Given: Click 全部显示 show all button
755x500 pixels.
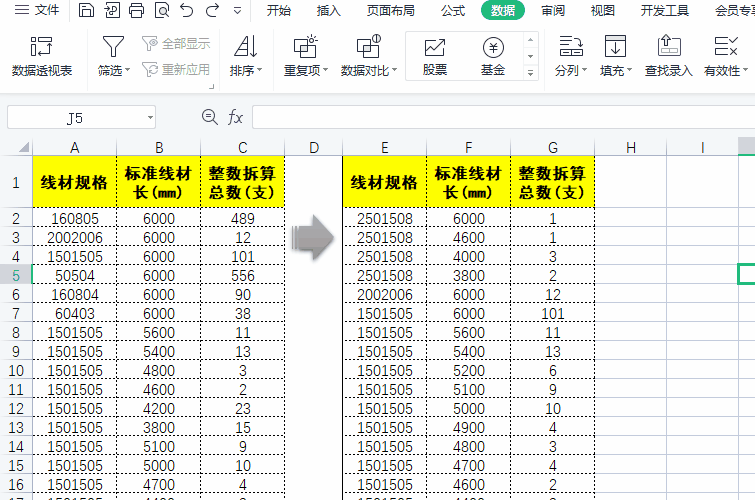Looking at the screenshot, I should (x=176, y=44).
